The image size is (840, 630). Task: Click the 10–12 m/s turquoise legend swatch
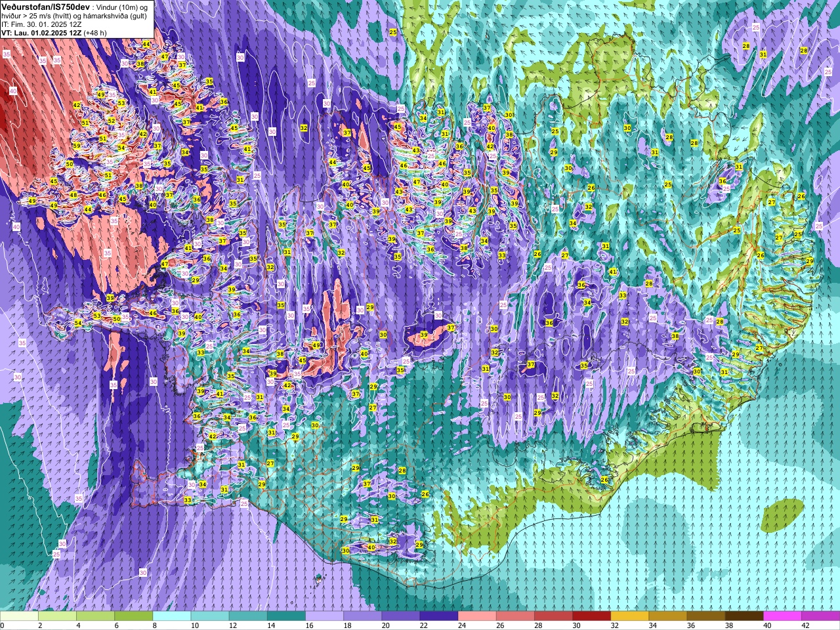click(x=210, y=616)
